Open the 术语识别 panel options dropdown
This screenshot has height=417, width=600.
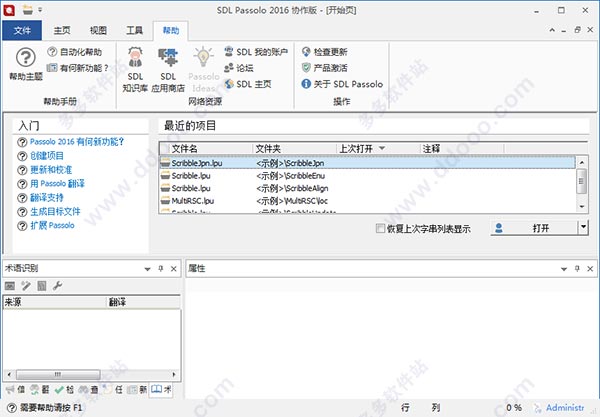coord(147,269)
